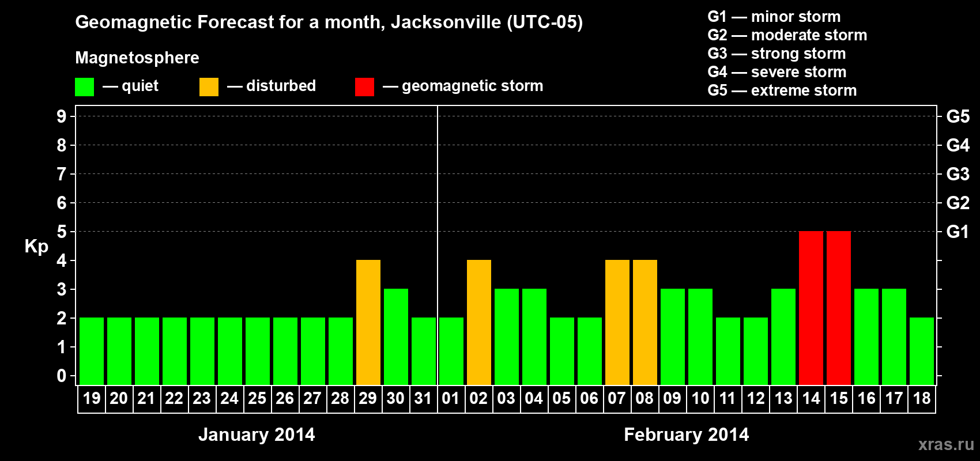Image resolution: width=980 pixels, height=461 pixels.
Task: Click the green bar for February 13
Action: click(x=783, y=337)
